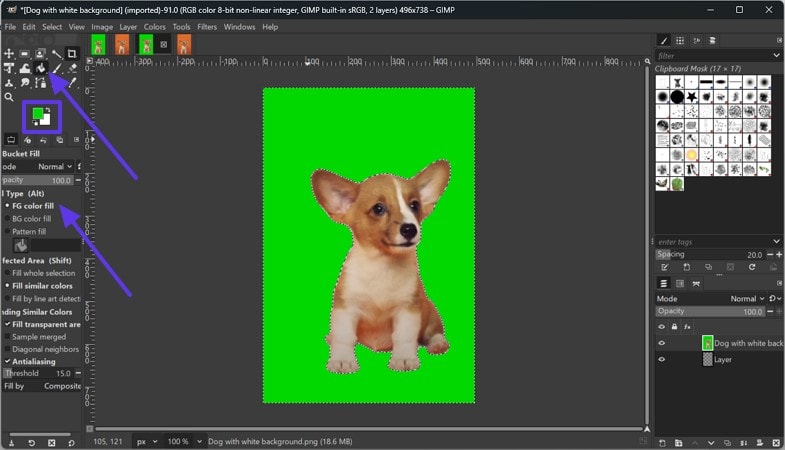785x450 pixels.
Task: Swap foreground and background colors
Action: coord(48,110)
